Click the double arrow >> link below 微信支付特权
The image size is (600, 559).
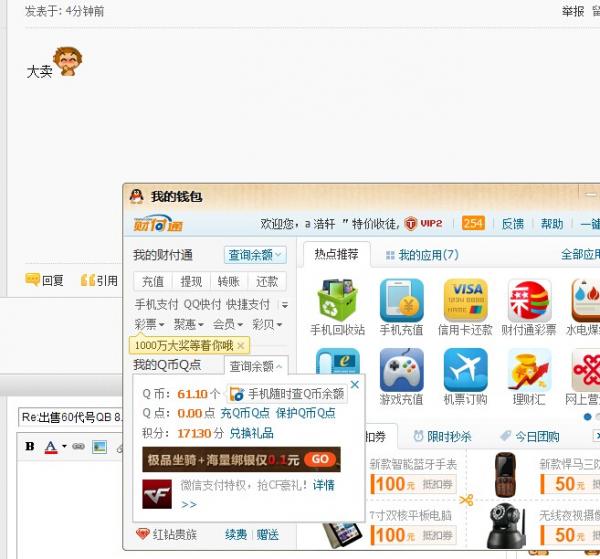(x=189, y=505)
